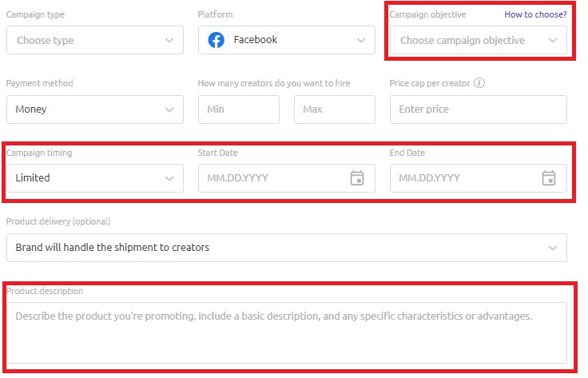588x378 pixels.
Task: Click the Price cap info icon
Action: 479,83
